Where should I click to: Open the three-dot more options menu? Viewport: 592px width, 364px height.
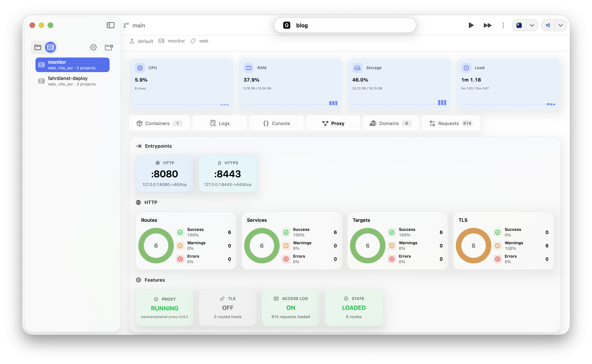coord(503,25)
